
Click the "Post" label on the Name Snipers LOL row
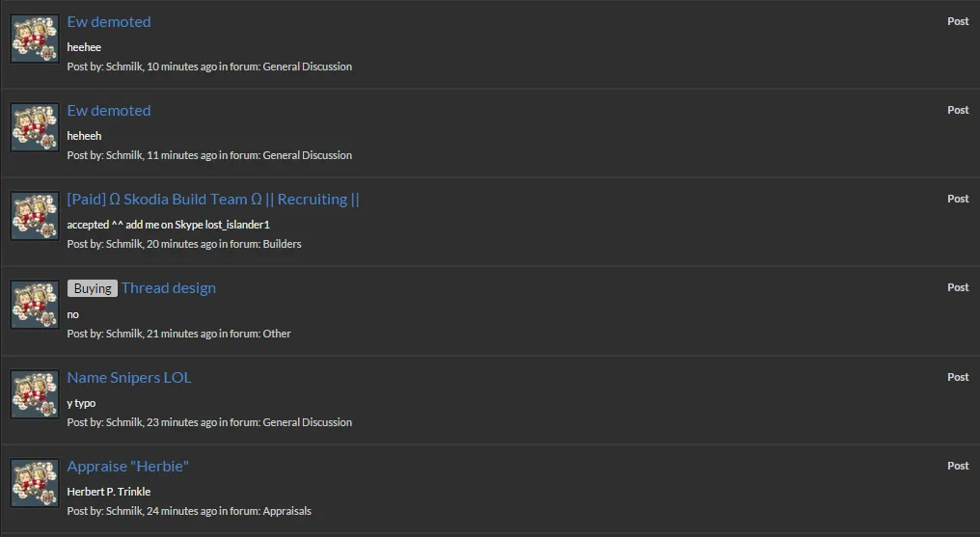coord(958,377)
